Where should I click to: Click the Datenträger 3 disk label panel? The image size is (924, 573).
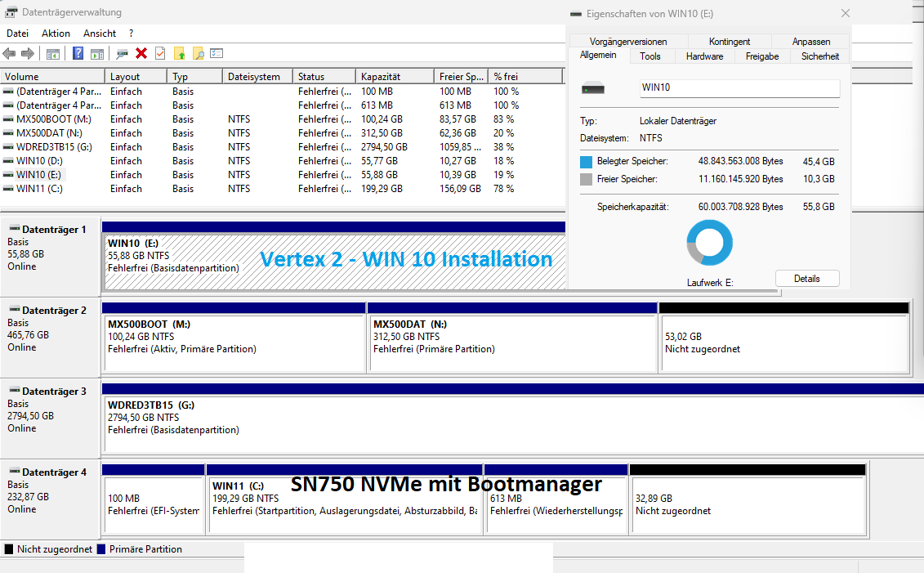[x=50, y=418]
